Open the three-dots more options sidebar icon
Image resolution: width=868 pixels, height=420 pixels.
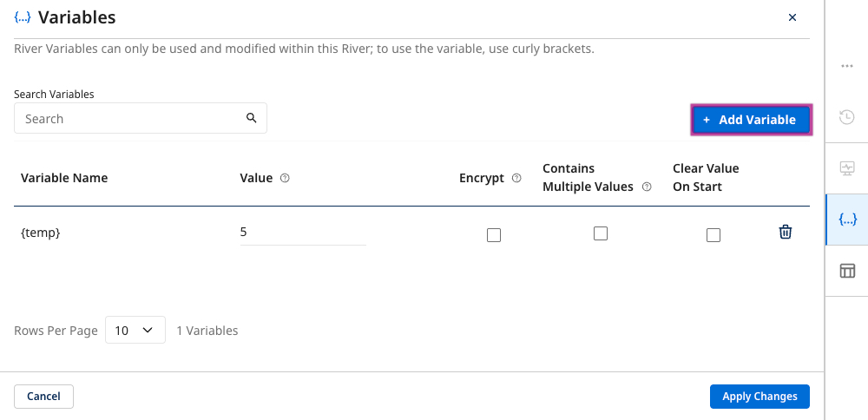coord(847,66)
